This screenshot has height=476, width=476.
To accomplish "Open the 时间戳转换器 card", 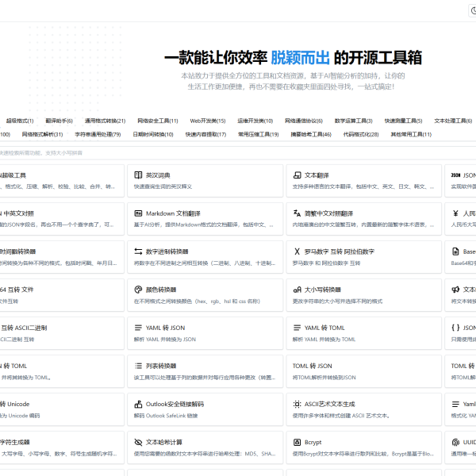I will coord(62,257).
